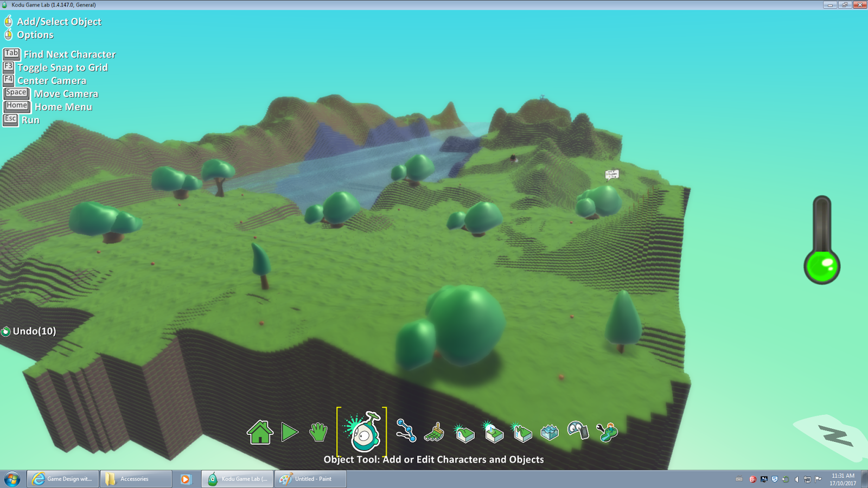The height and width of the screenshot is (488, 868).
Task: Click the network tray icon
Action: pyautogui.click(x=807, y=479)
